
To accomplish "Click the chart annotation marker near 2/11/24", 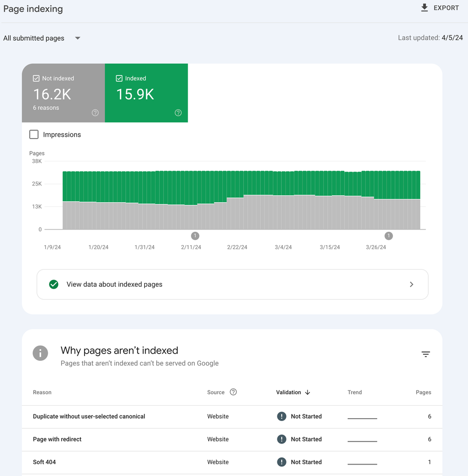I will tap(195, 236).
